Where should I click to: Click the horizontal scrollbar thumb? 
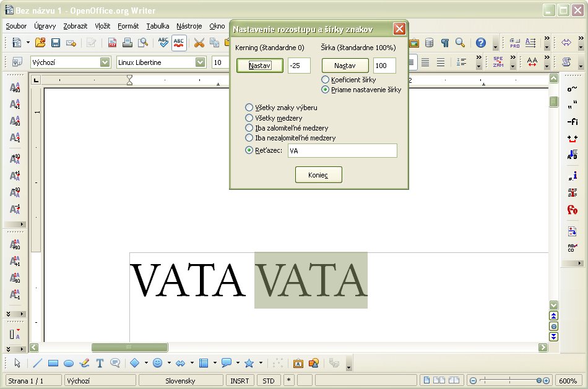click(129, 347)
